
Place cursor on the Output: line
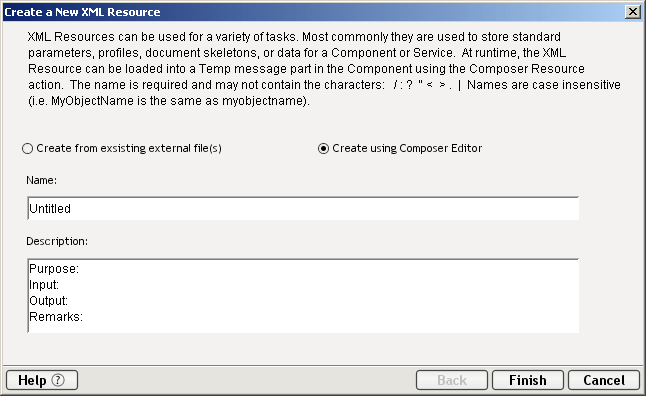pos(49,301)
